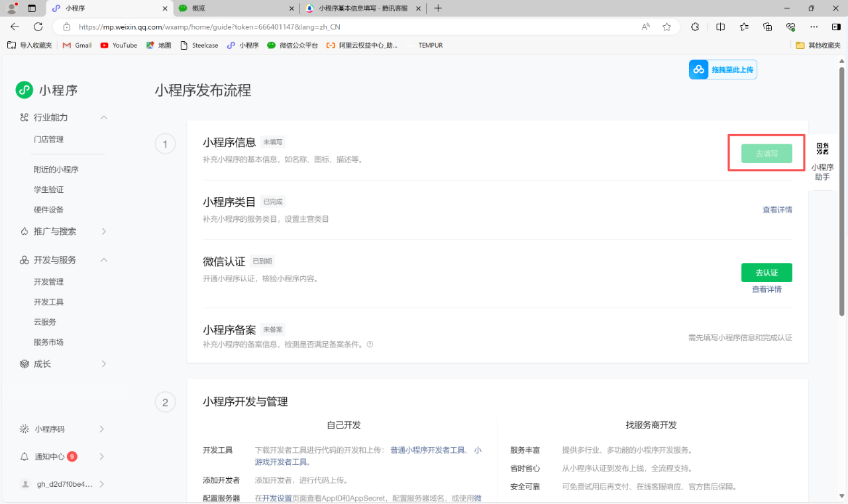View details link for 小程序类目
The width and height of the screenshot is (848, 504).
pyautogui.click(x=777, y=210)
